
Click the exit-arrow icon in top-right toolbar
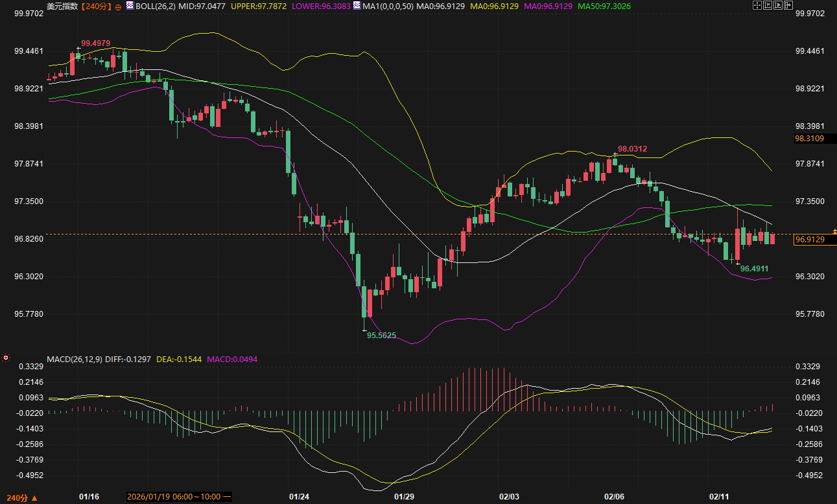[788, 5]
